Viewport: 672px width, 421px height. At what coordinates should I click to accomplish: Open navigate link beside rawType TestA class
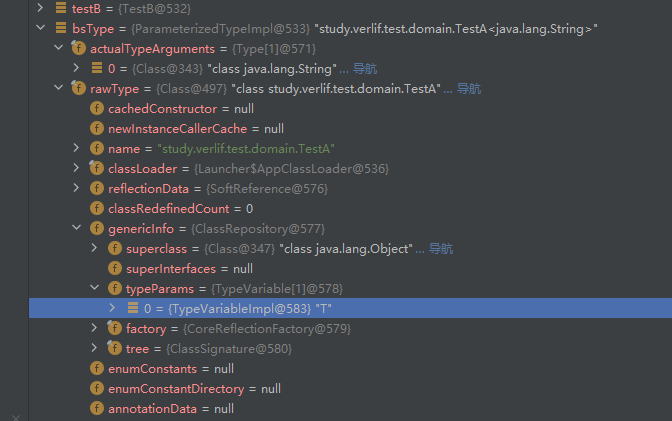469,88
